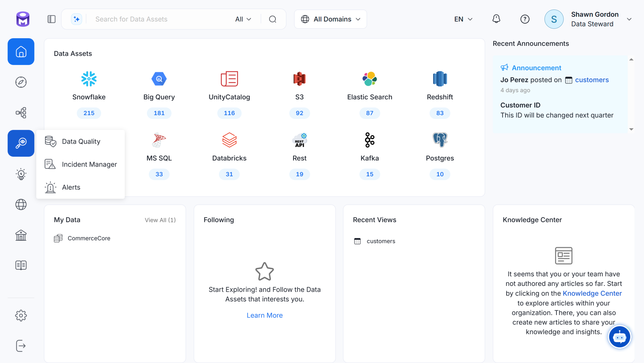Viewport: 644px width, 363px height.
Task: Expand the All Domains dropdown
Action: coord(331,19)
